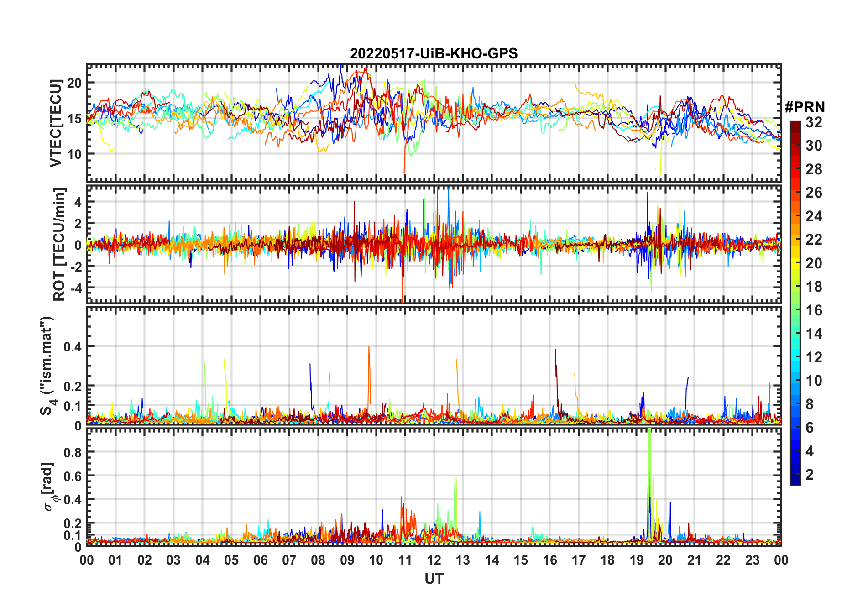The image size is (868, 607).
Task: Click the #PRN colorbar title
Action: (x=805, y=107)
